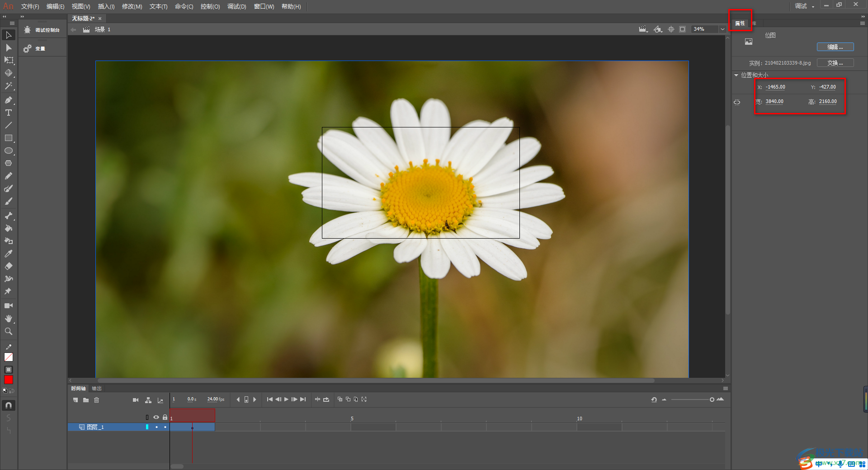The image size is (868, 470).
Task: Switch to the 属性 properties tab
Action: [x=740, y=23]
